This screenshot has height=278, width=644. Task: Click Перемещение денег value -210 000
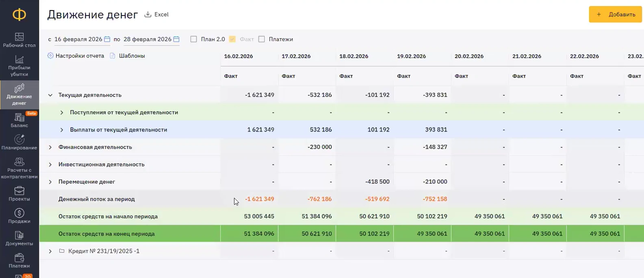(435, 182)
